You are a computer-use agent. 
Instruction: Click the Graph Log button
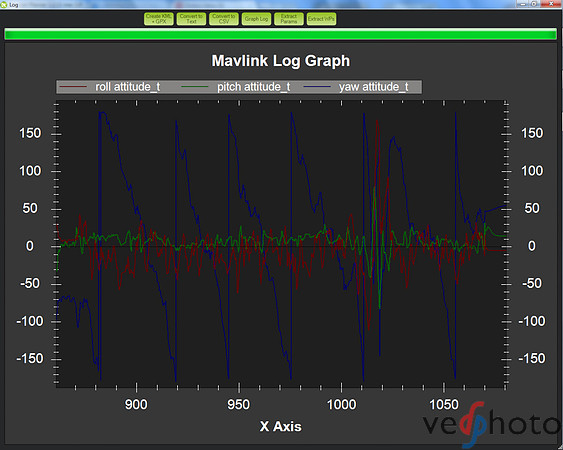(256, 19)
